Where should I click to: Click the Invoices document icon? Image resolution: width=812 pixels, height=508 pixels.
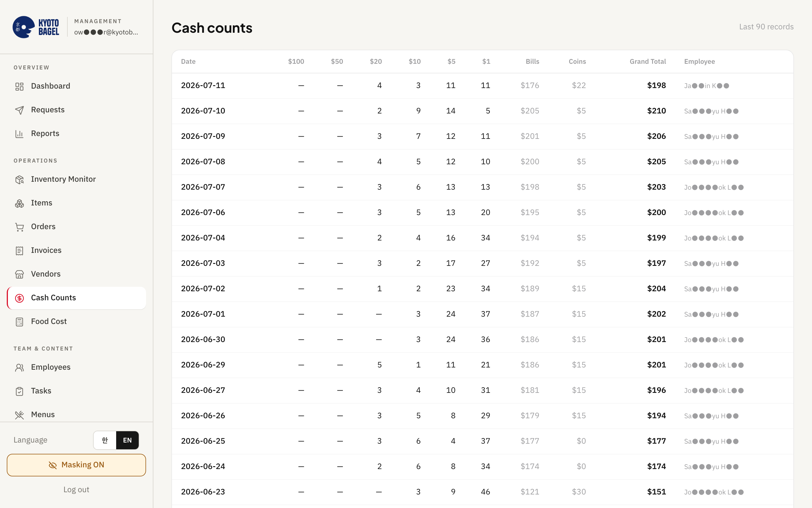pos(19,251)
